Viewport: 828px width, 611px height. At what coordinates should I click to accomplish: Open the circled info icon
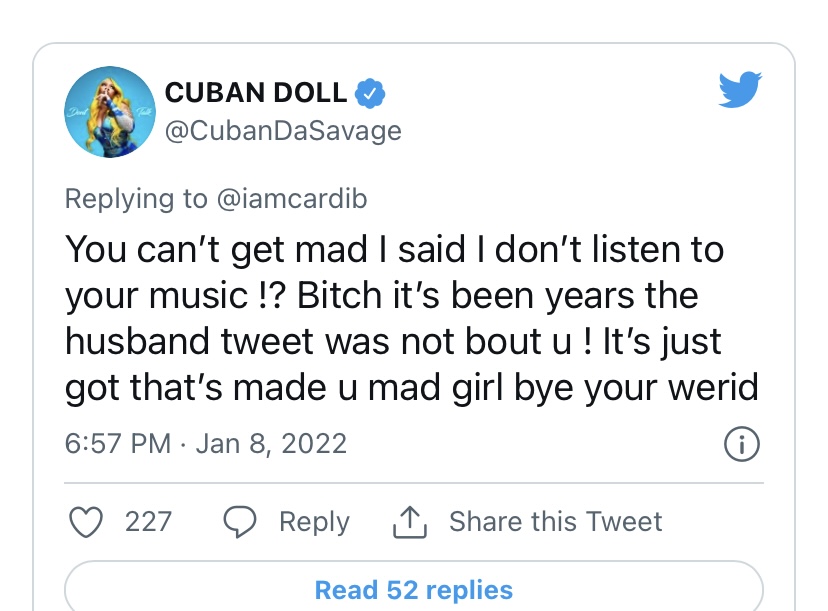[x=741, y=444]
